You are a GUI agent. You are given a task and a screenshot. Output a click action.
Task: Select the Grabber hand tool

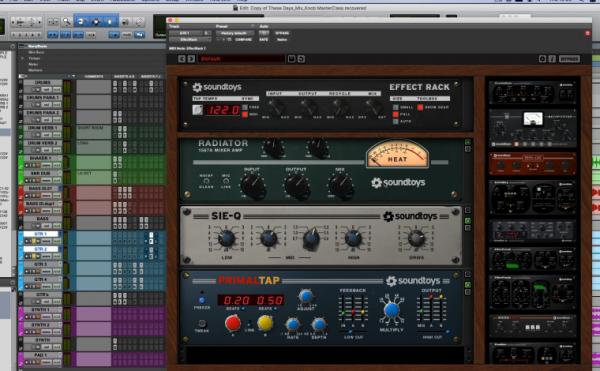tap(110, 22)
